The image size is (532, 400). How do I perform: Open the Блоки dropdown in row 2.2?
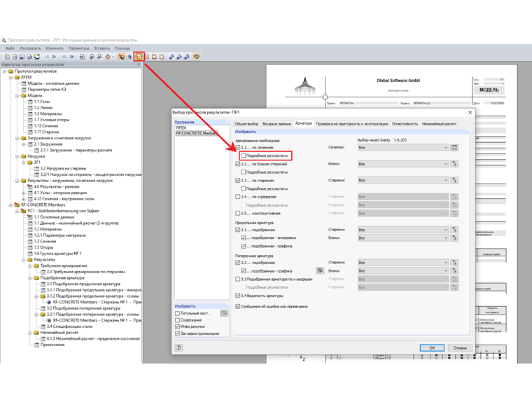(403, 164)
